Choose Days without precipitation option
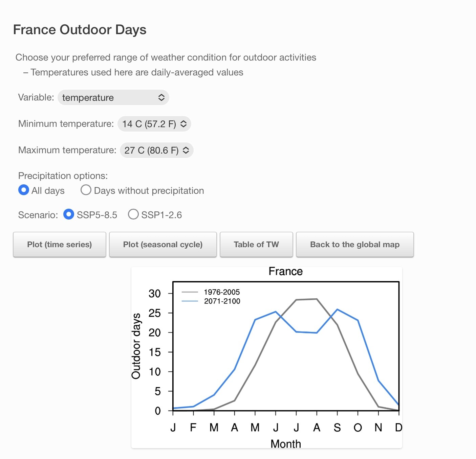The width and height of the screenshot is (476, 459). pos(86,190)
